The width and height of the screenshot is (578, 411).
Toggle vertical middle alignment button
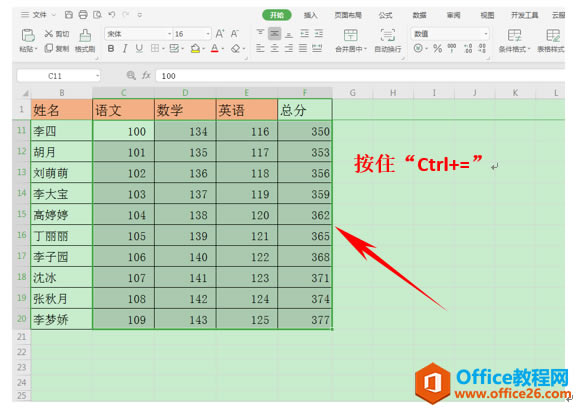click(x=275, y=34)
